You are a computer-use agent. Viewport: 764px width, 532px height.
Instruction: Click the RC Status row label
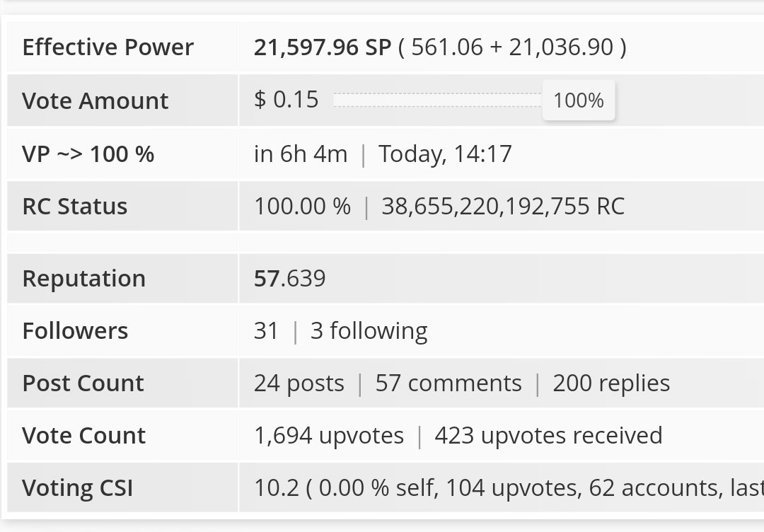pos(75,207)
